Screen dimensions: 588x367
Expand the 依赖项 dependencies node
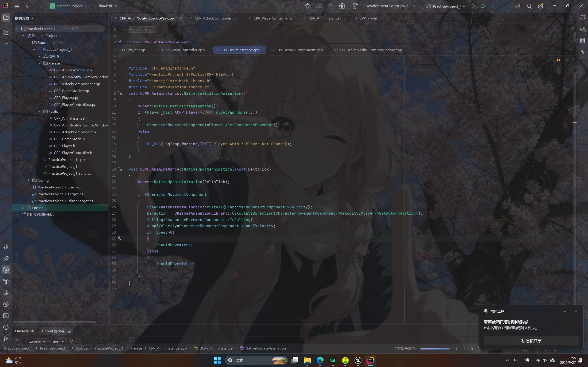coord(39,56)
